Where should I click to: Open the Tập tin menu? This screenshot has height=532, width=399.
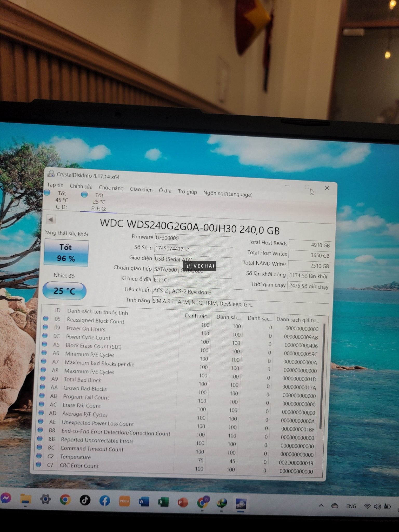tap(55, 185)
